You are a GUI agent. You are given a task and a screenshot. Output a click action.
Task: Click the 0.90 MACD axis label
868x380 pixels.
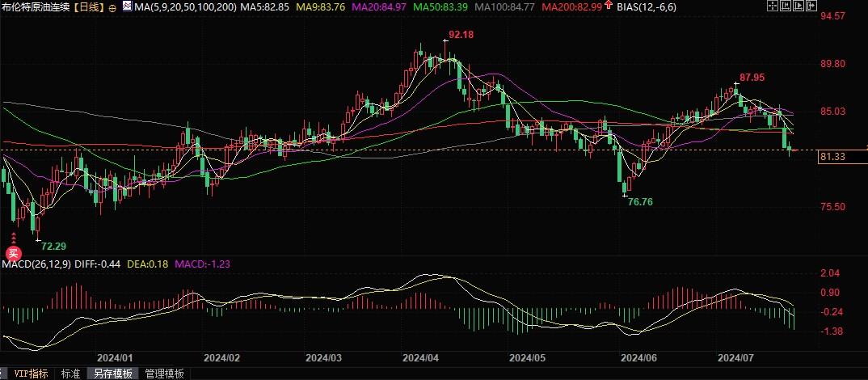tap(831, 293)
